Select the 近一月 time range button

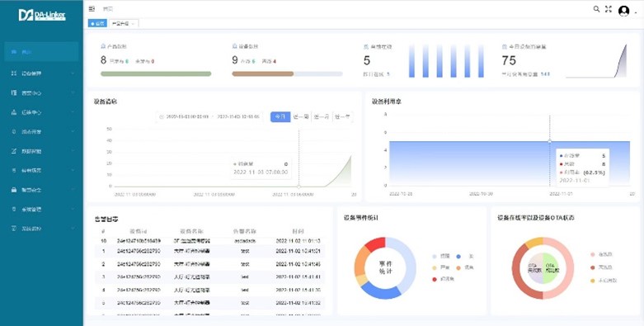point(322,116)
